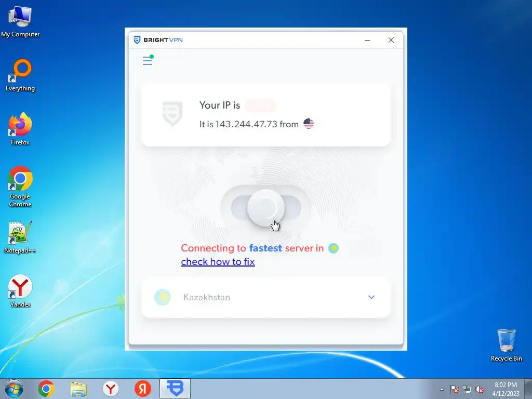This screenshot has height=399, width=532.
Task: Select the Recycle Bin desktop icon
Action: pos(506,345)
